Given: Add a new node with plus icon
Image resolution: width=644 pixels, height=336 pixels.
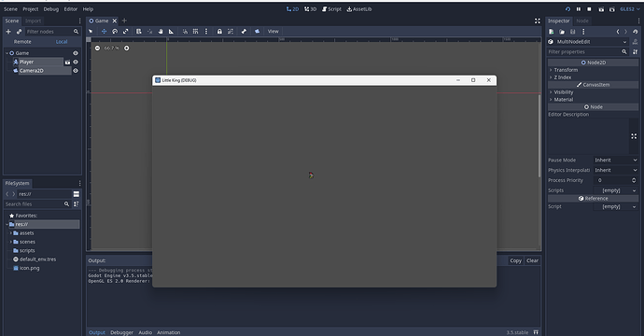Looking at the screenshot, I should (8, 31).
